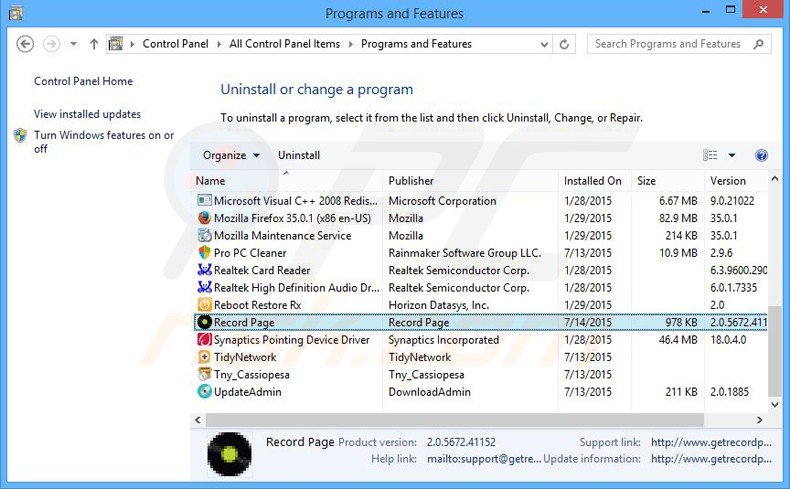Image resolution: width=790 pixels, height=489 pixels.
Task: Select the Pro PC Cleaner row name
Action: (x=250, y=253)
